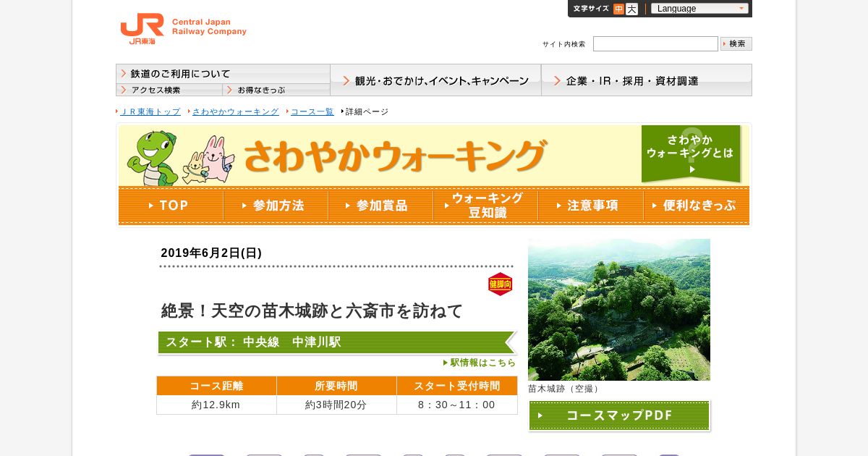
Task: Click the 所要時間 table header
Action: (336, 386)
